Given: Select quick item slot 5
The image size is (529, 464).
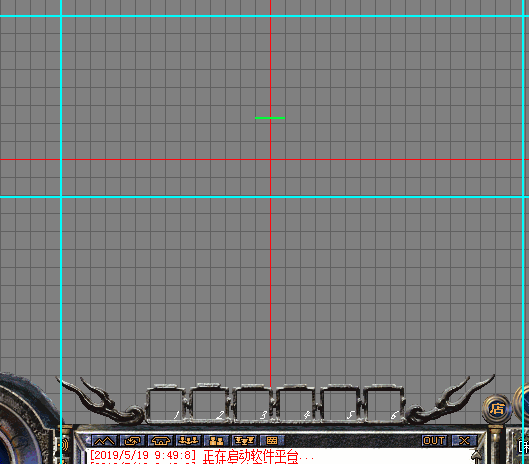Looking at the screenshot, I should click(x=339, y=404).
